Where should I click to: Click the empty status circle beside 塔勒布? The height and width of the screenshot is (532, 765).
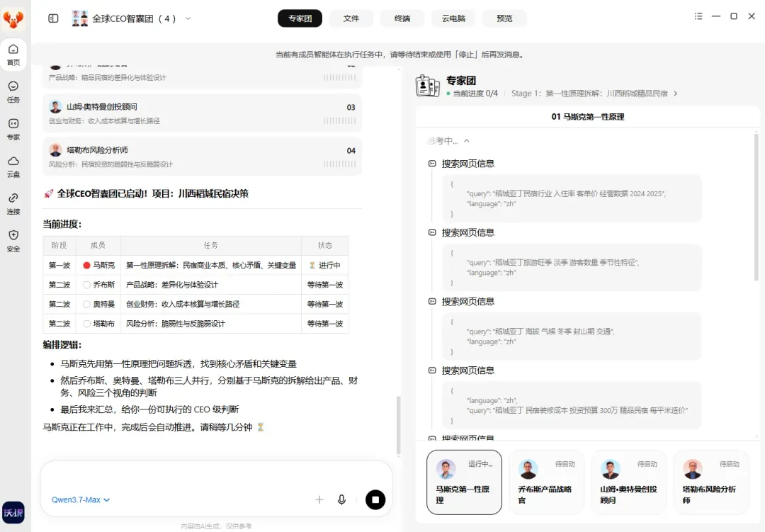pos(86,323)
